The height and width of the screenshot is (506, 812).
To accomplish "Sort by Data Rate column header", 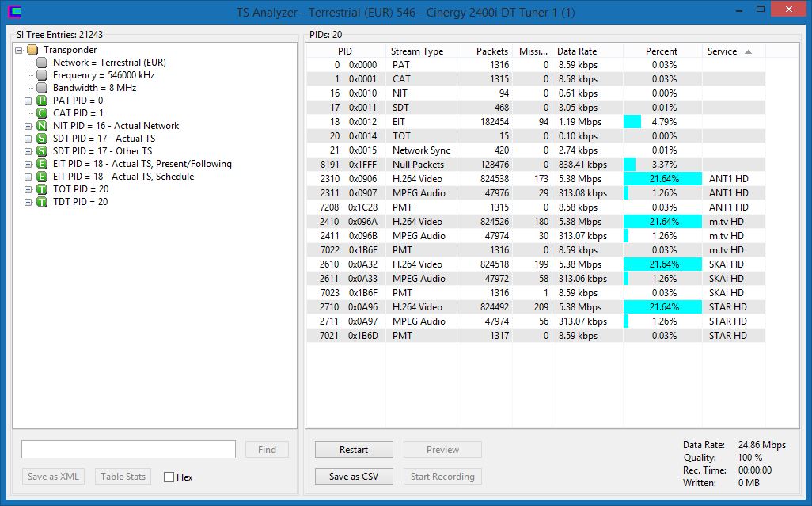I will tap(586, 51).
